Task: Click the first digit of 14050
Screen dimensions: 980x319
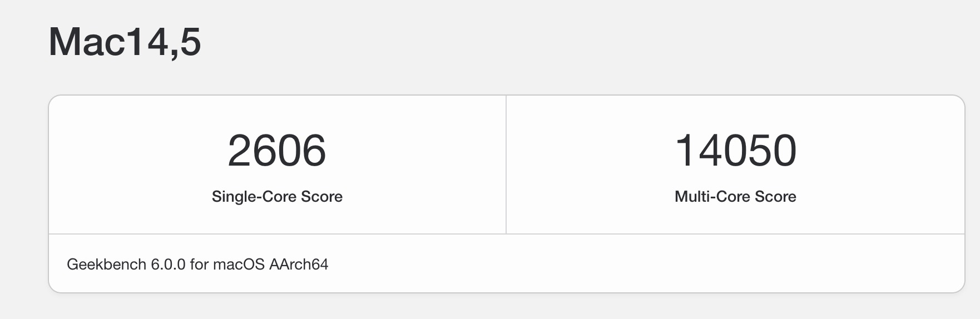Action: (683, 151)
